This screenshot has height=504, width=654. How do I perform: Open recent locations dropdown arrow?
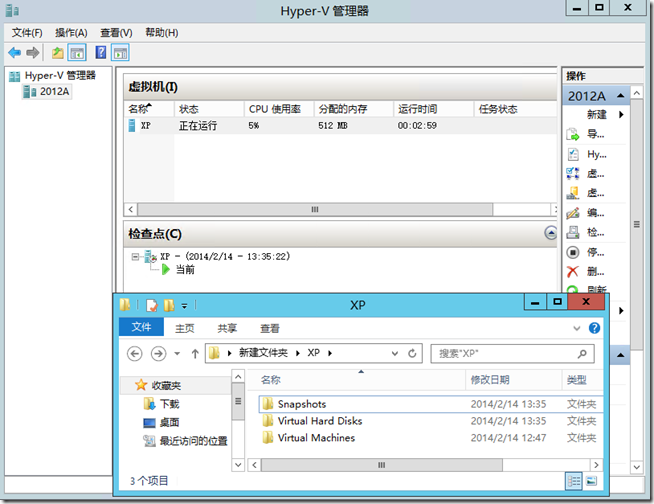[x=177, y=354]
